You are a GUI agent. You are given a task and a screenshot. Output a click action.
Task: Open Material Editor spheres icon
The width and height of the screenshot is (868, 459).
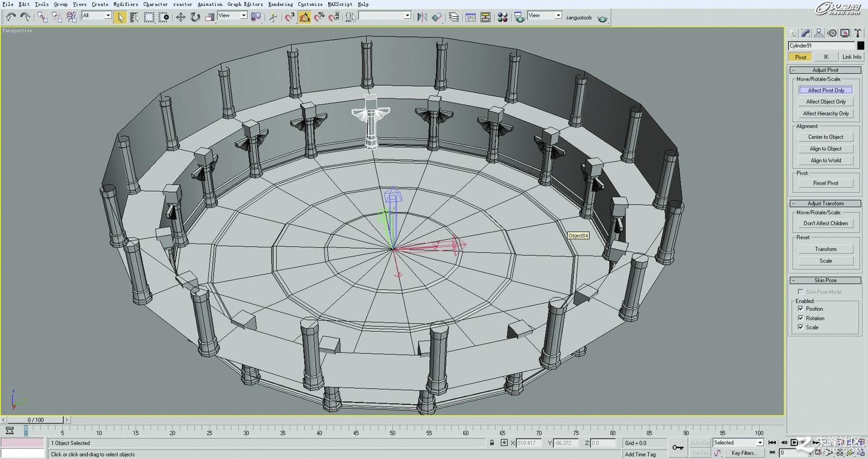502,17
